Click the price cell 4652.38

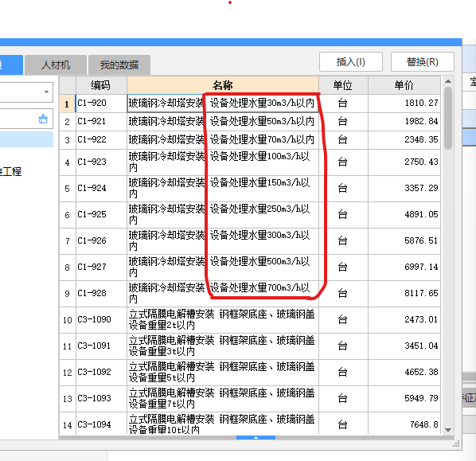[404, 373]
